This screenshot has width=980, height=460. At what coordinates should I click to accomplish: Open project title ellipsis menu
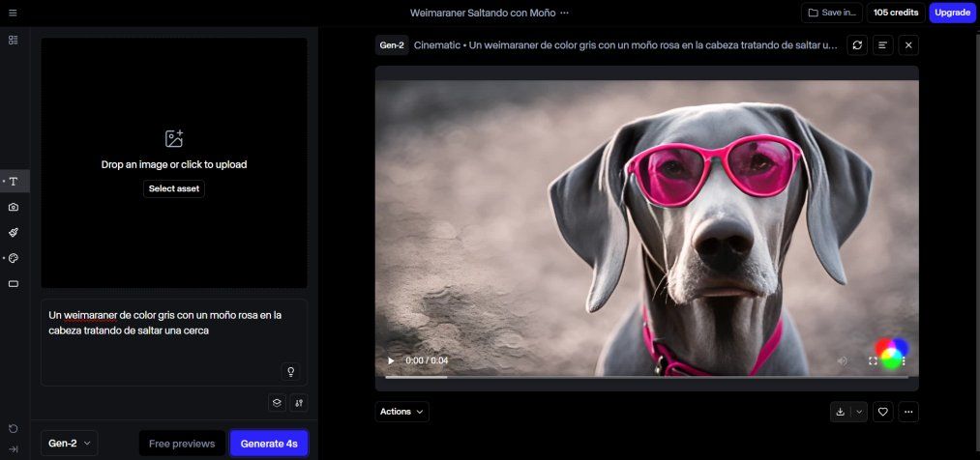tap(564, 14)
